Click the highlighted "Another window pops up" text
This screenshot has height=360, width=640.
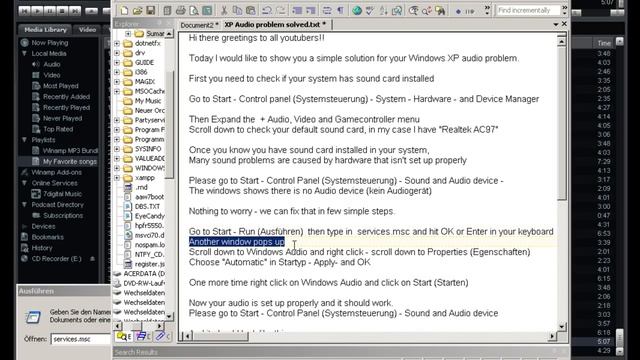click(x=237, y=242)
